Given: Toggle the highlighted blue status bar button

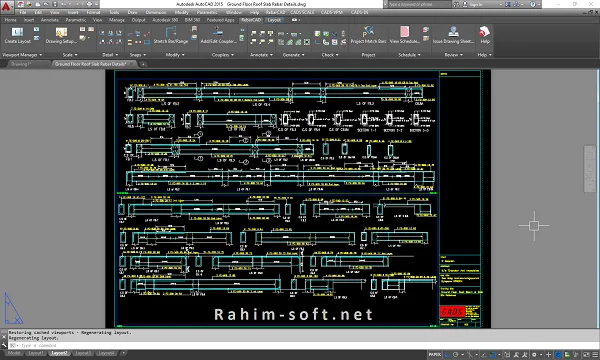Looking at the screenshot, I should [x=558, y=355].
